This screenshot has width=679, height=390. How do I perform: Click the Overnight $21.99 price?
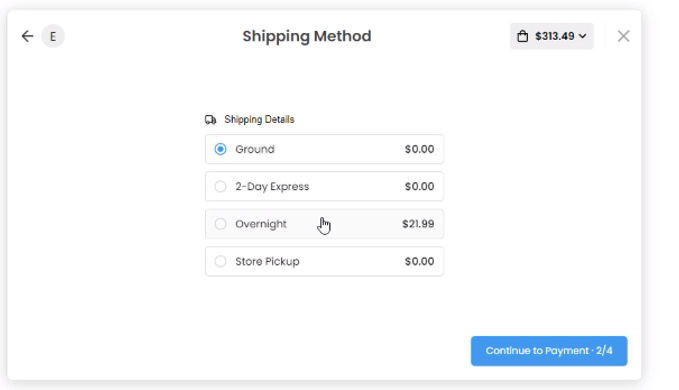click(418, 224)
